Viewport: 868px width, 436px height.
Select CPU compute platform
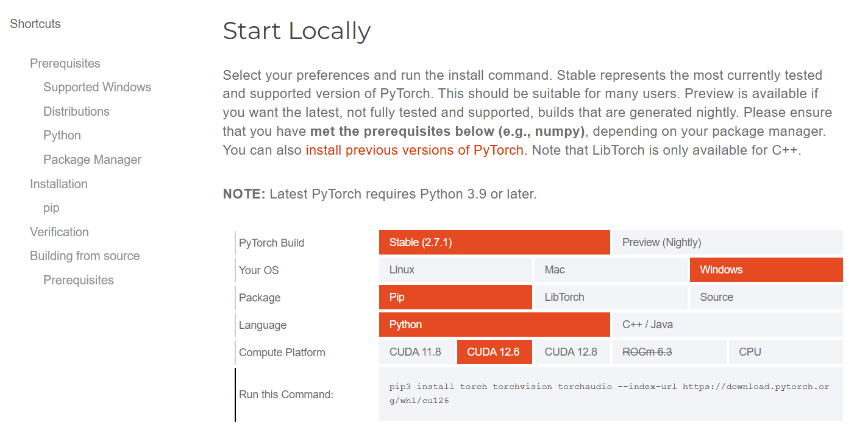[x=786, y=352]
